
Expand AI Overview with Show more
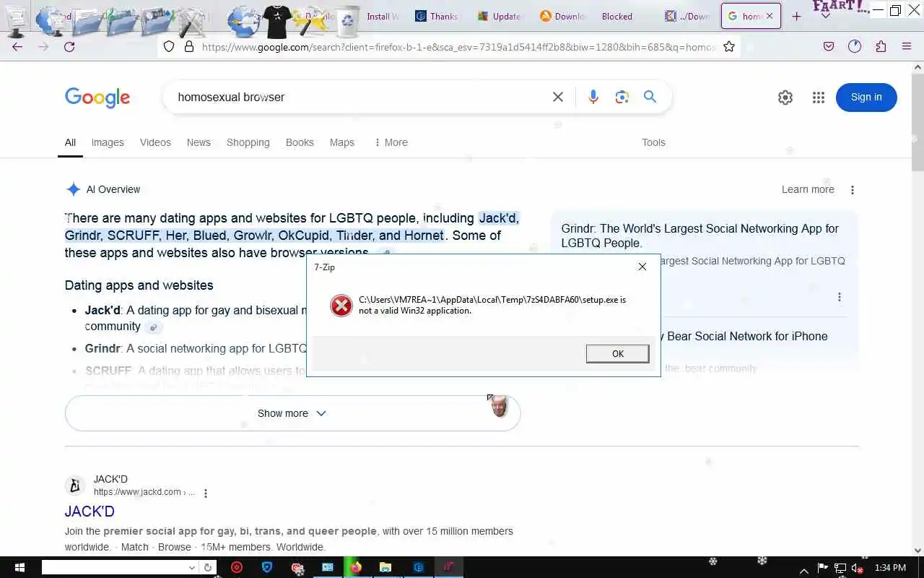click(x=292, y=413)
